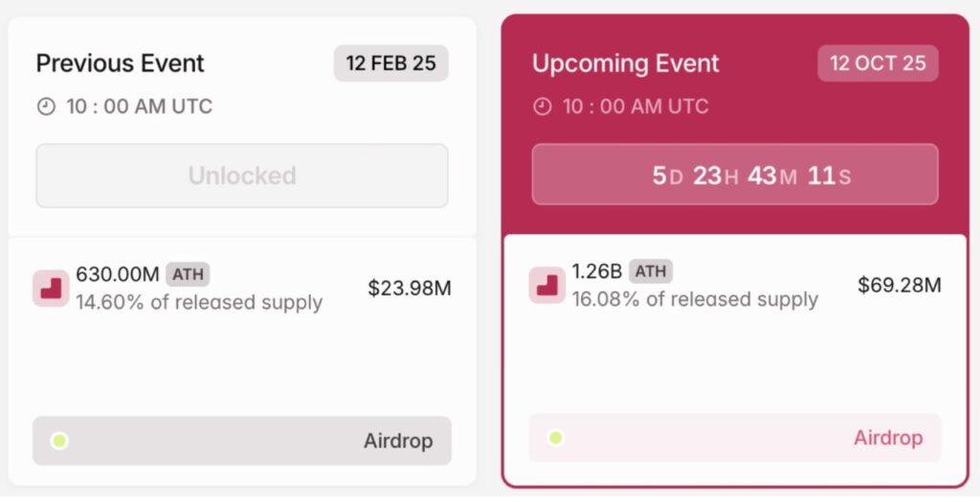The height and width of the screenshot is (502, 980).
Task: Click the clock icon under Previous Event
Action: pos(46,107)
